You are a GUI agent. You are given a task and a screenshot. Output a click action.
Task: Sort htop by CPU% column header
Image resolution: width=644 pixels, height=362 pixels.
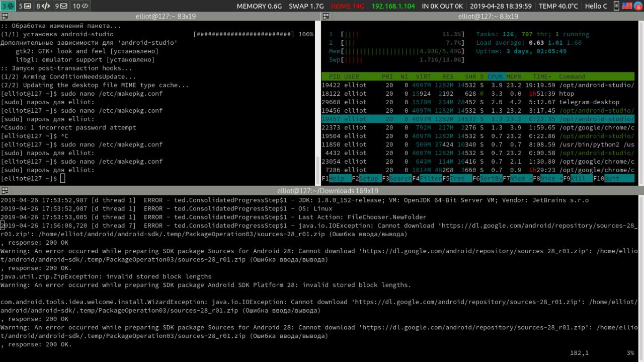coord(496,77)
